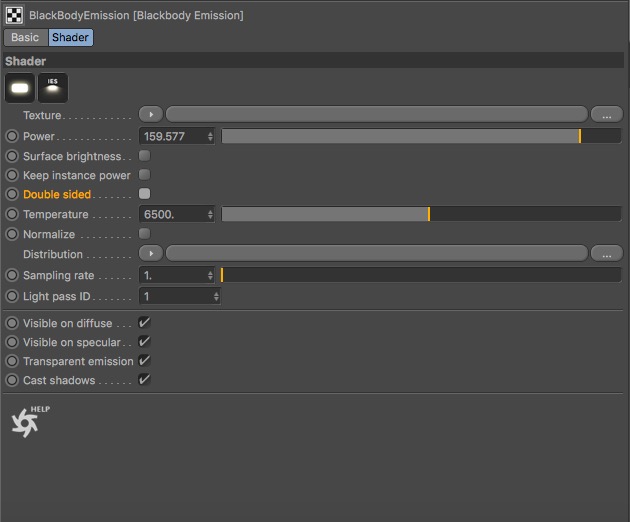
Task: Click the Texture browse ellipsis button
Action: point(607,114)
